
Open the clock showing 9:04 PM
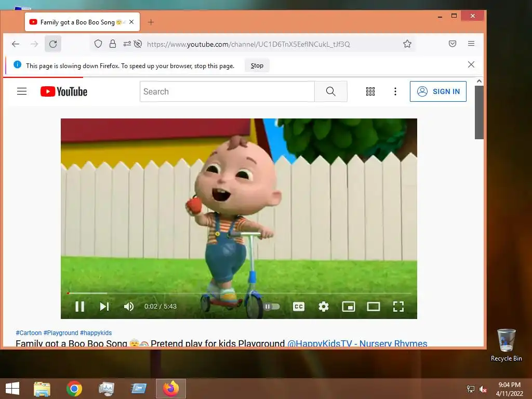click(x=509, y=389)
